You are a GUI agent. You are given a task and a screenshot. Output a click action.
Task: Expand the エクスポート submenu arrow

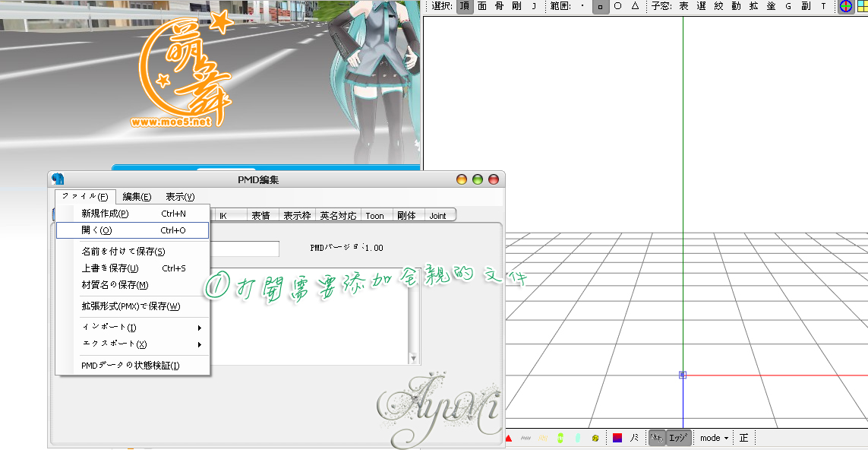click(x=199, y=344)
